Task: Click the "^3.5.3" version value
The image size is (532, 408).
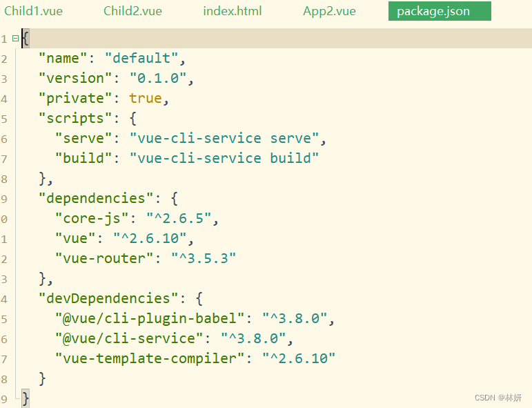Action: (x=204, y=259)
